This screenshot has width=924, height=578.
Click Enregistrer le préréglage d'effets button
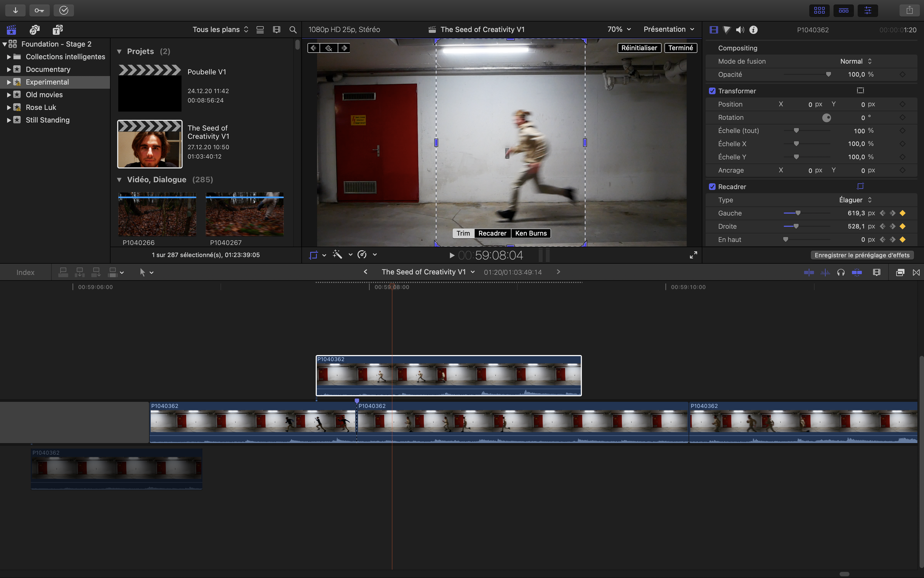coord(862,255)
